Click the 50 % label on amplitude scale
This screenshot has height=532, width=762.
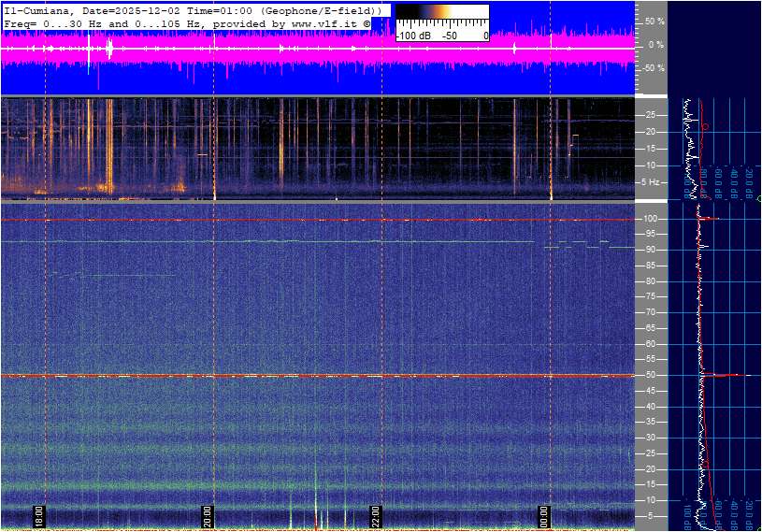[x=654, y=21]
